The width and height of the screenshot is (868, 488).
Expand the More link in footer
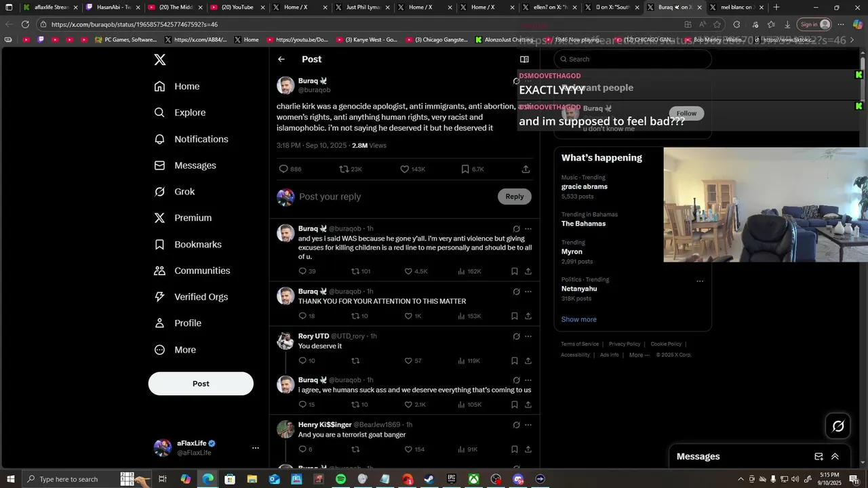pyautogui.click(x=639, y=355)
